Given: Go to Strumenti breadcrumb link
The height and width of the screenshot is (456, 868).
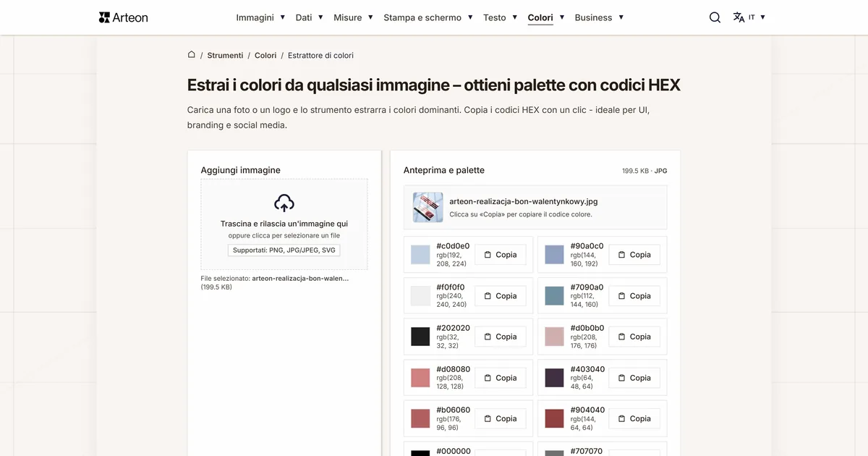Looking at the screenshot, I should (x=225, y=55).
